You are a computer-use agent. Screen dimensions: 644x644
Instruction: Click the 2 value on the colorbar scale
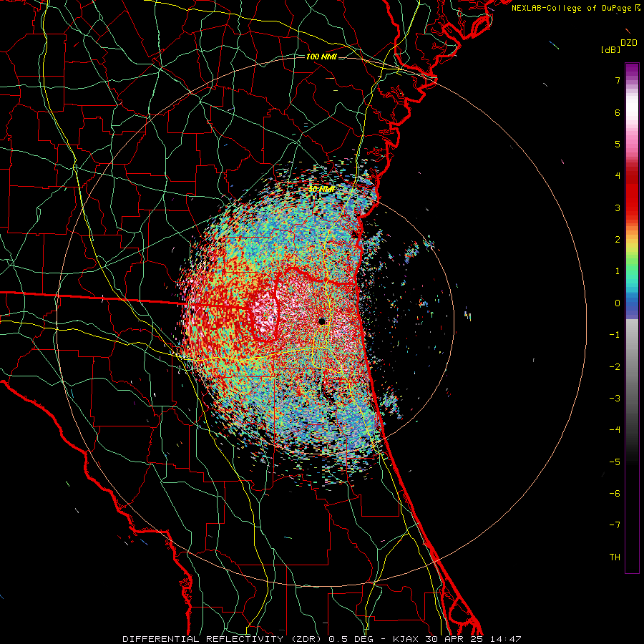click(x=618, y=240)
